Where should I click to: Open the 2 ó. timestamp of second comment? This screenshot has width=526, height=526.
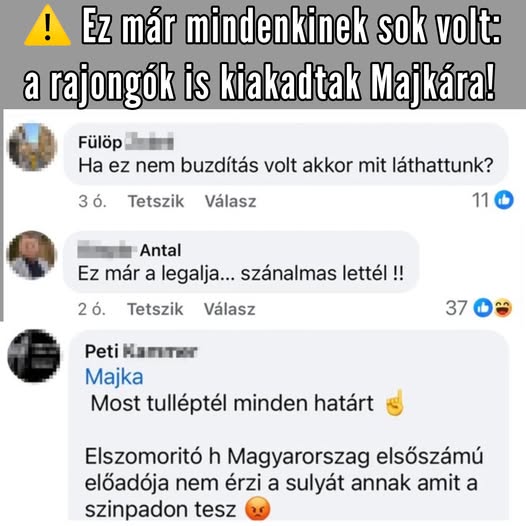tap(92, 309)
